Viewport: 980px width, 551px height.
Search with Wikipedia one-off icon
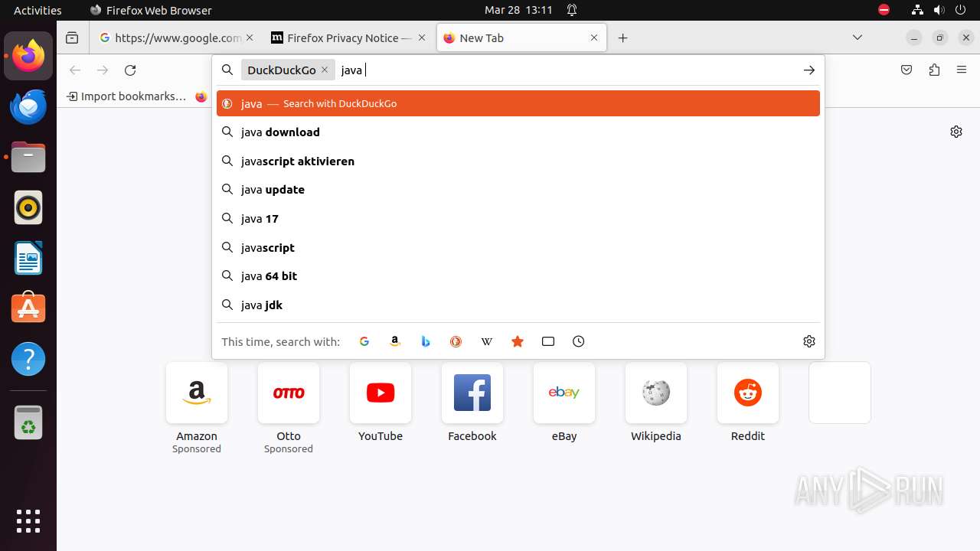487,341
